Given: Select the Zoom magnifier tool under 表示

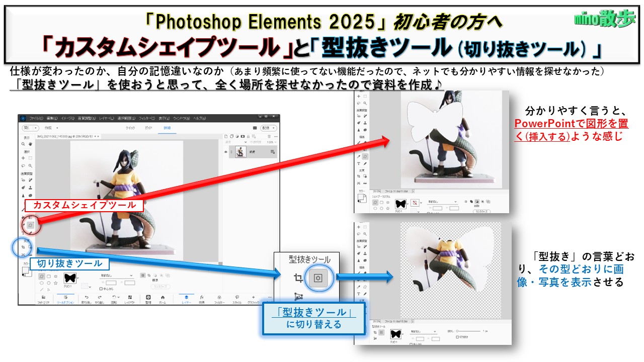Looking at the screenshot, I should tap(23, 144).
